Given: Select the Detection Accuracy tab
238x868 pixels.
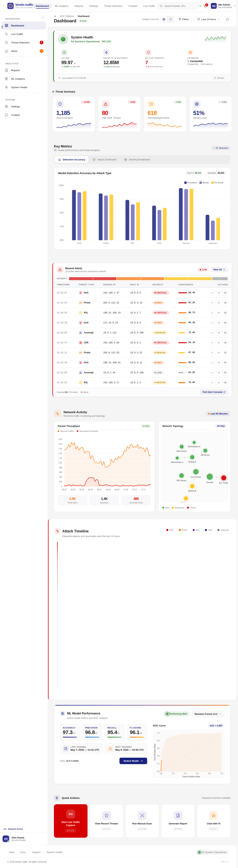Looking at the screenshot, I should tap(72, 160).
